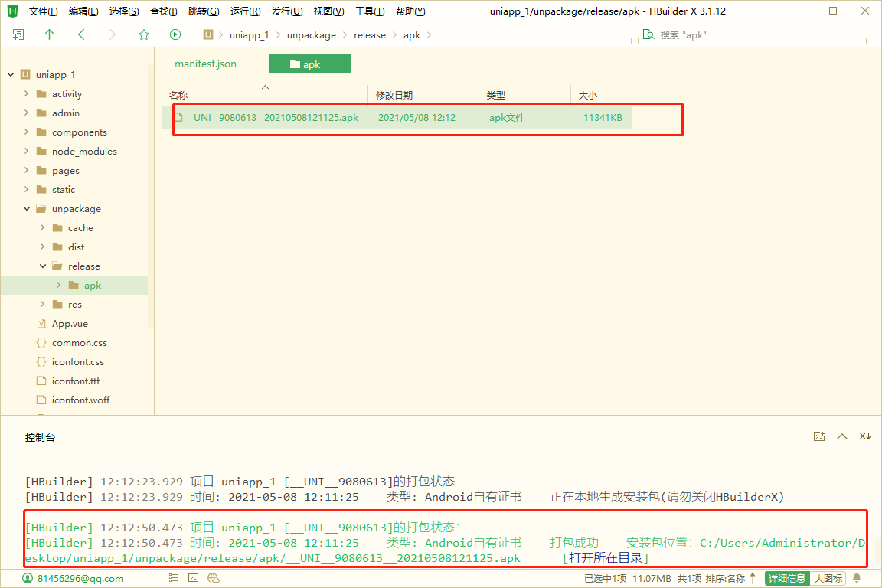Toggle sort direction arrow next to 排序:名称
Screen dimensions: 882x588
click(753, 578)
